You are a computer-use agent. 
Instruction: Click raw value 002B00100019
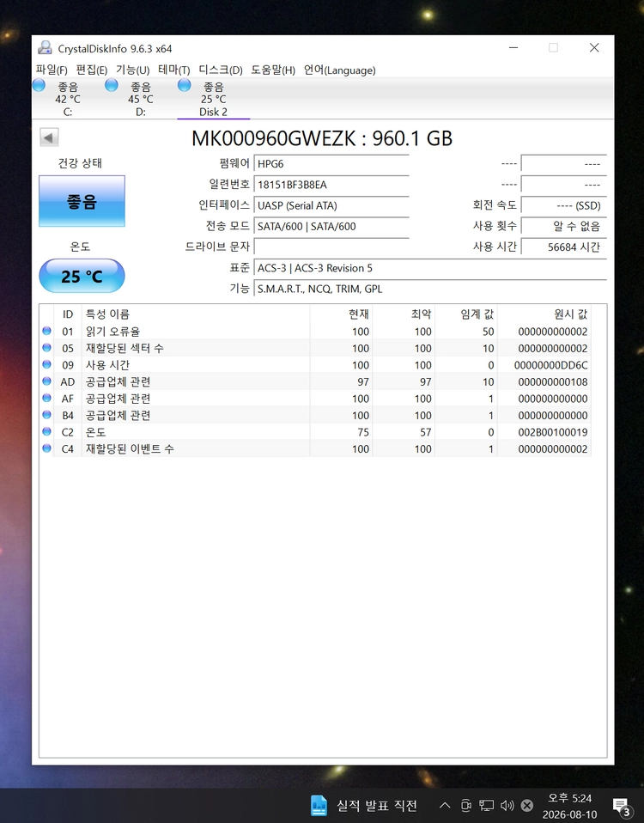[553, 432]
